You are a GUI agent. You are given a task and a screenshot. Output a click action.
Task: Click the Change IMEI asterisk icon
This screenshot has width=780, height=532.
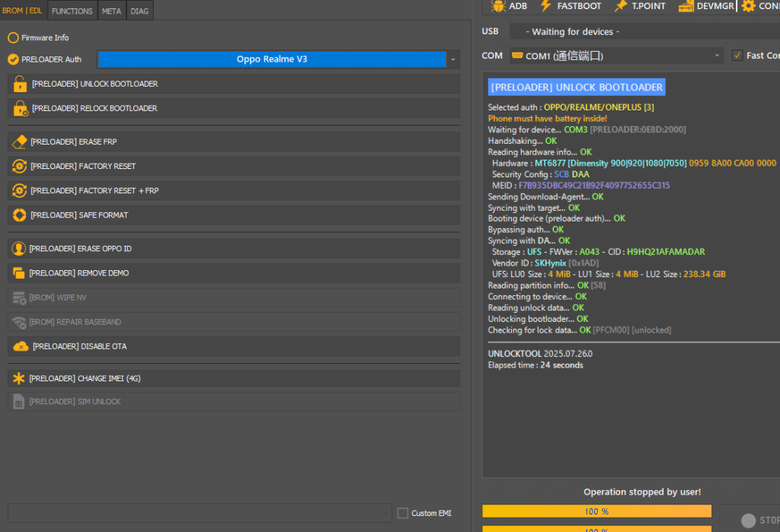18,378
